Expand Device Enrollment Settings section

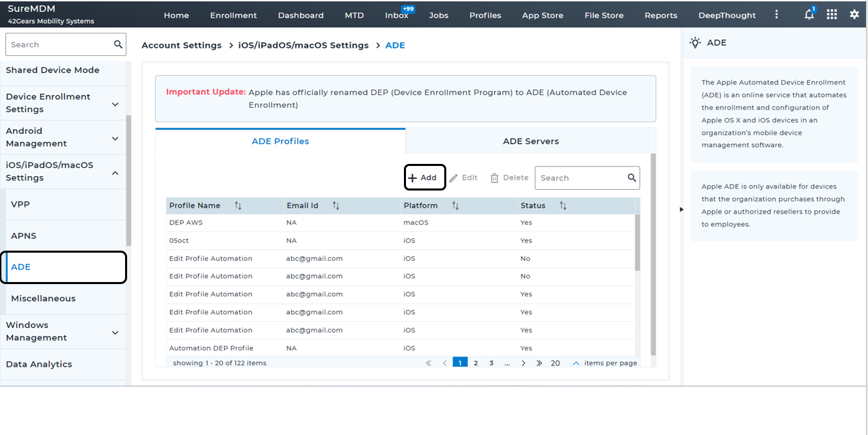point(115,104)
